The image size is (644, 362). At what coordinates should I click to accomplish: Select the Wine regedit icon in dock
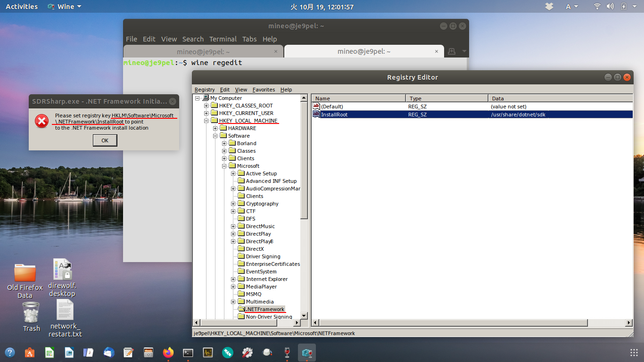pyautogui.click(x=307, y=352)
